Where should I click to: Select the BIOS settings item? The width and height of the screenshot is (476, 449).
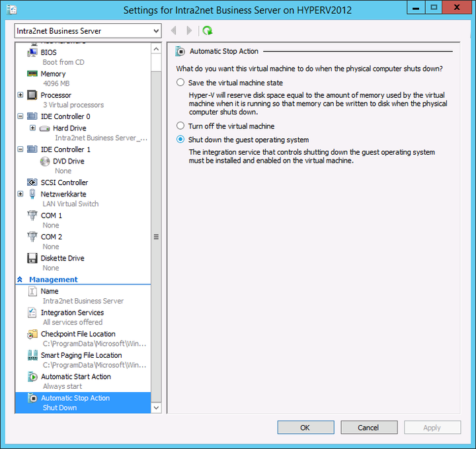[x=48, y=52]
